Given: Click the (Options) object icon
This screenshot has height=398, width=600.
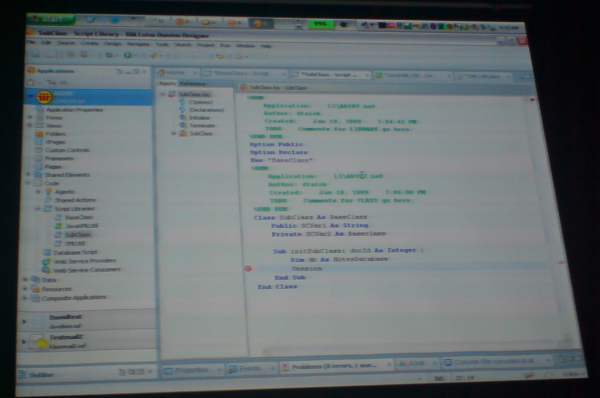Looking at the screenshot, I should (182, 102).
